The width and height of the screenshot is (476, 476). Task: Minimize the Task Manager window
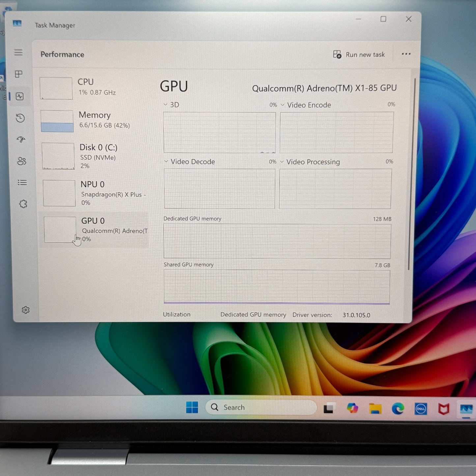pos(358,19)
